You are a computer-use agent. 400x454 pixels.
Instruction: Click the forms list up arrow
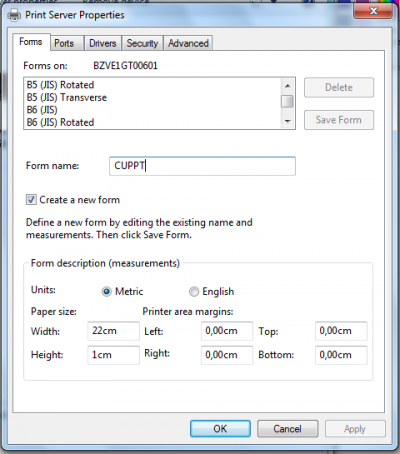[287, 86]
